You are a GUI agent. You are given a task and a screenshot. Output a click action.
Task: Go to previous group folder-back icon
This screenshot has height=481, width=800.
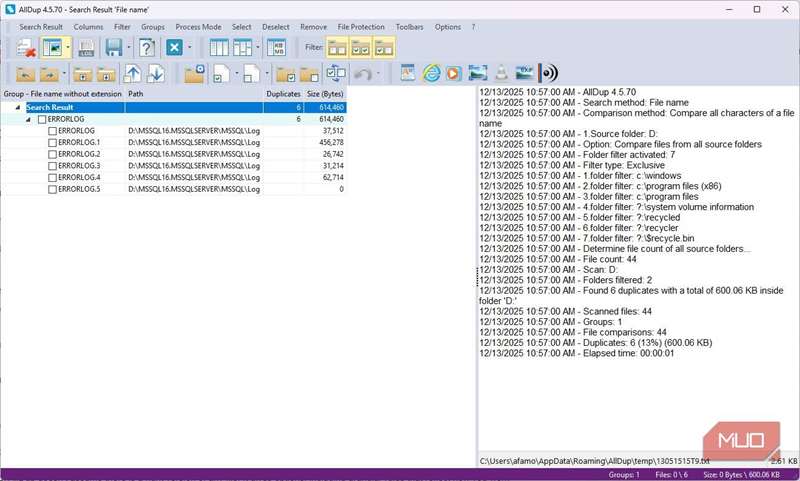pos(26,74)
